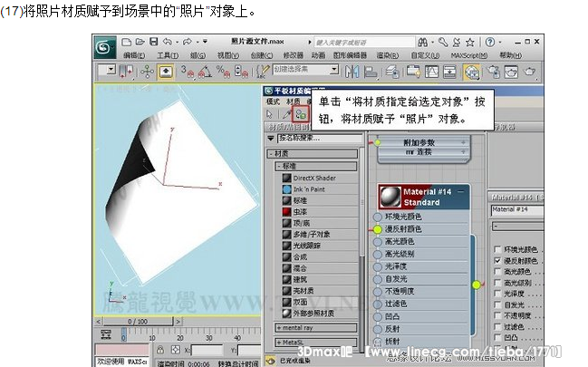Click the 3ds Max application logo button

coord(104,47)
